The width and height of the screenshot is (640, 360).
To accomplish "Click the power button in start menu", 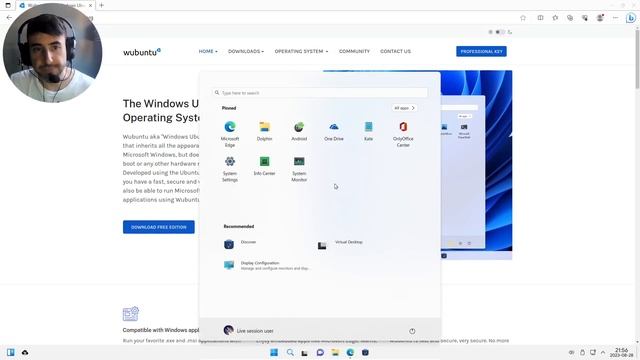I will pos(412,331).
